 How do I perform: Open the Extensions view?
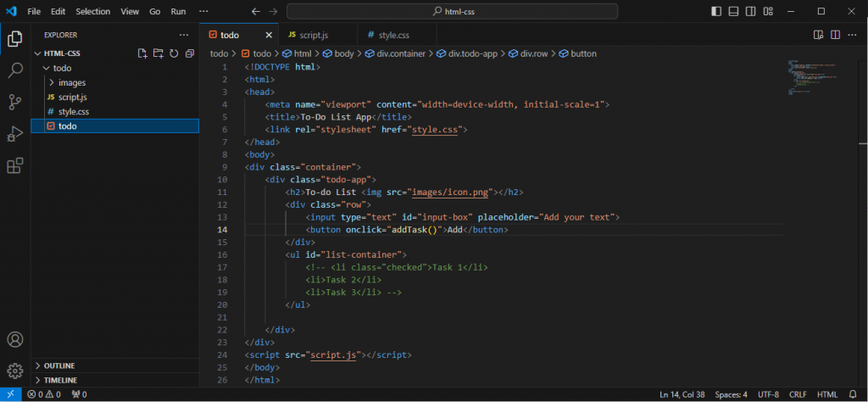point(14,165)
